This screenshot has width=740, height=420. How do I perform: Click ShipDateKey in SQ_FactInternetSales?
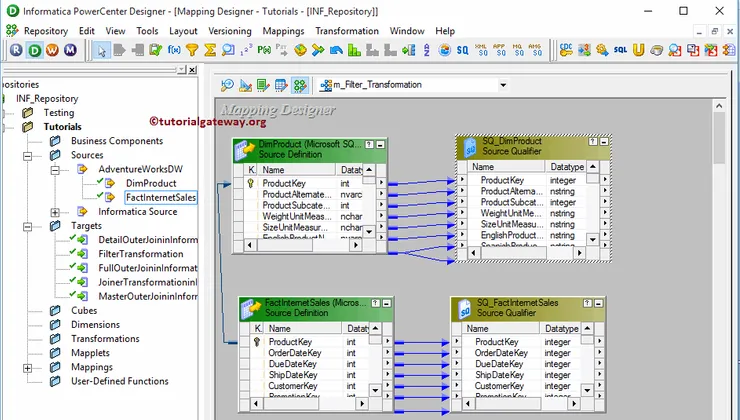499,375
